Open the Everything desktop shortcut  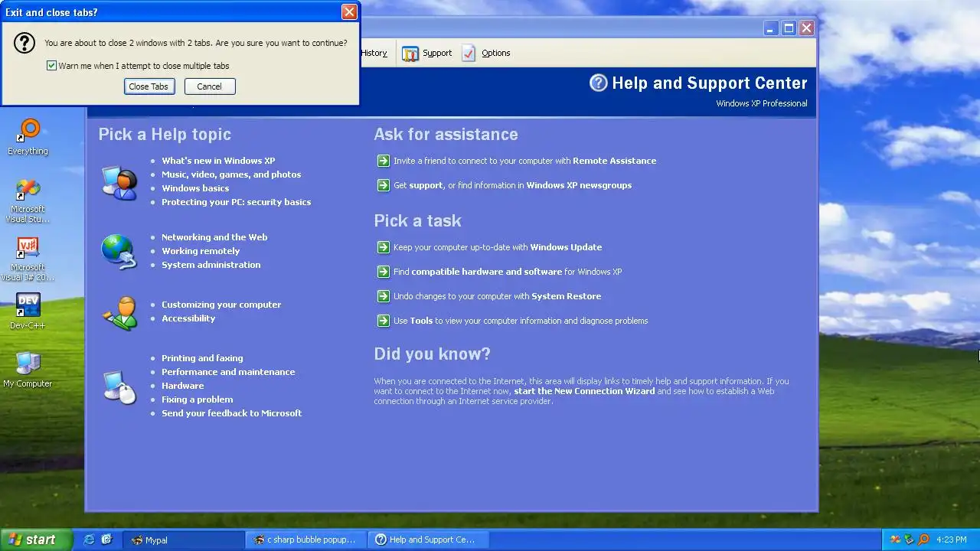click(28, 137)
